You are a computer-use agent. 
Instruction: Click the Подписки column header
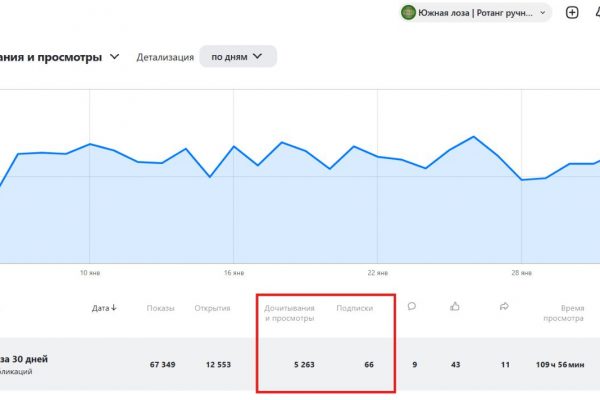(354, 308)
